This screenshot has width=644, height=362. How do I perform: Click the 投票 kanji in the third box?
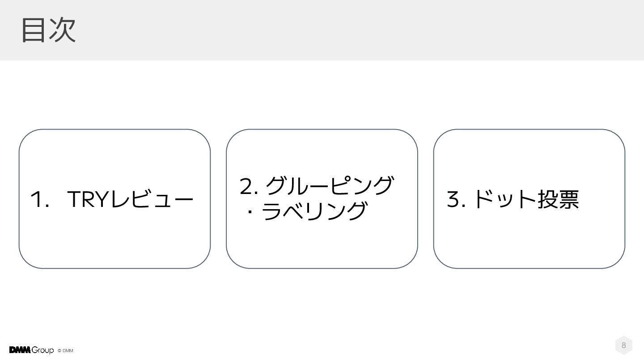coord(558,199)
